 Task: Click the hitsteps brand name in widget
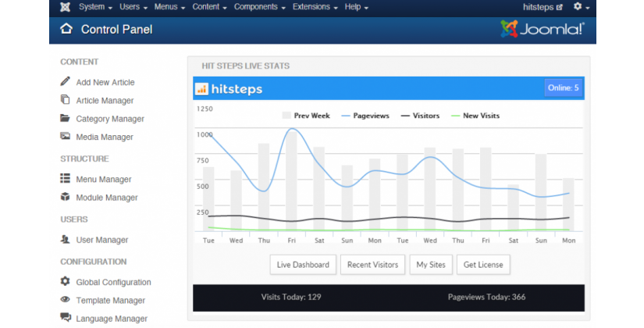[x=237, y=89]
